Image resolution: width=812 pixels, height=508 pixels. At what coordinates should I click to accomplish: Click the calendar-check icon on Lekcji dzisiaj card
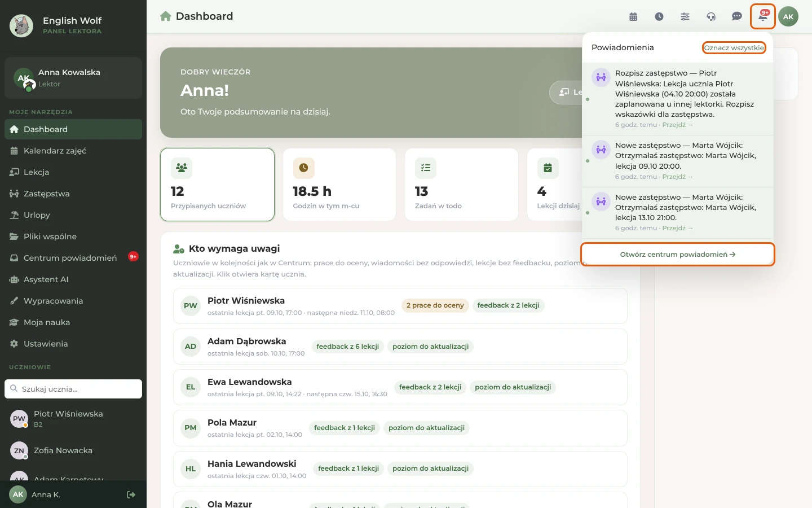tap(548, 168)
